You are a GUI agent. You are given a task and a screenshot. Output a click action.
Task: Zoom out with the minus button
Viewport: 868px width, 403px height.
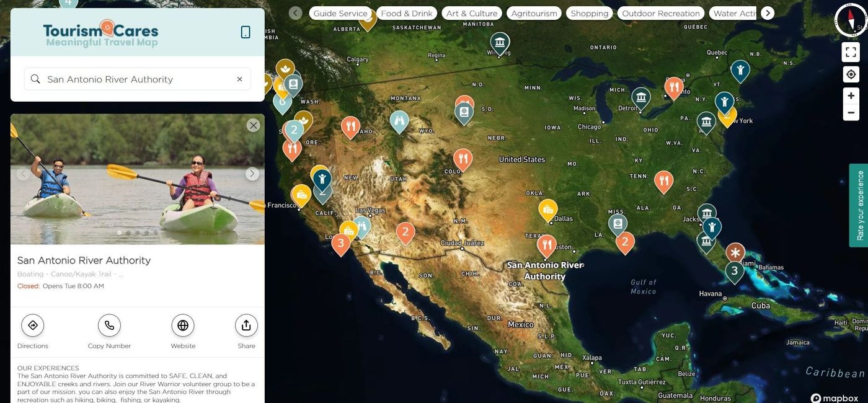pos(851,113)
